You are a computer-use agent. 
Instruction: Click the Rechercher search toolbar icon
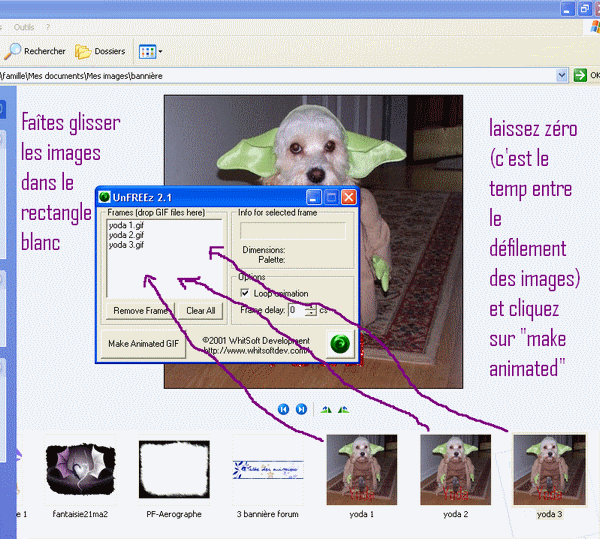[x=13, y=51]
